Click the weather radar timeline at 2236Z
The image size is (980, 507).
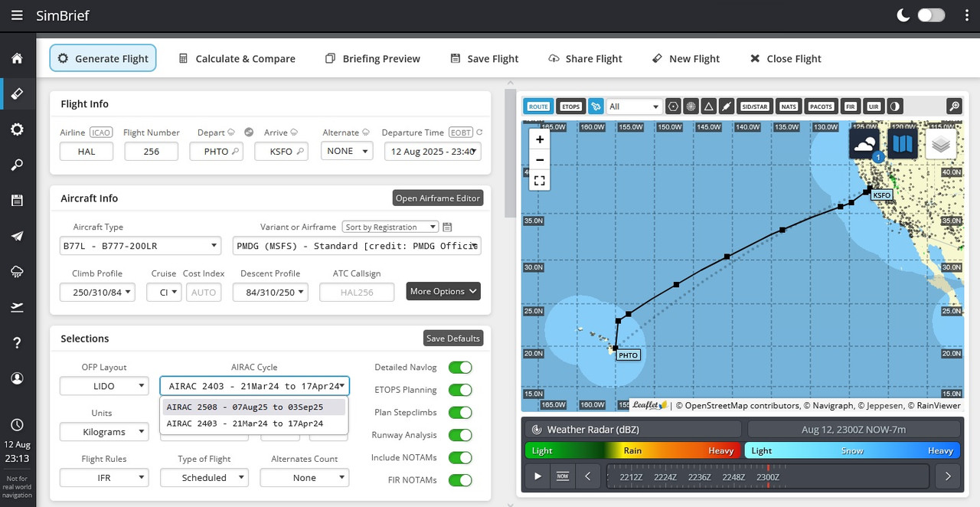click(x=700, y=476)
